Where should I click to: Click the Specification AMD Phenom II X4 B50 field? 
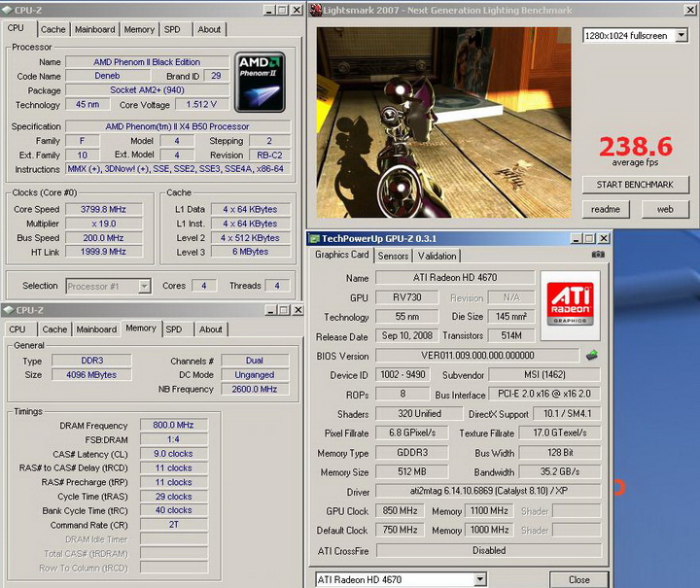(x=178, y=126)
